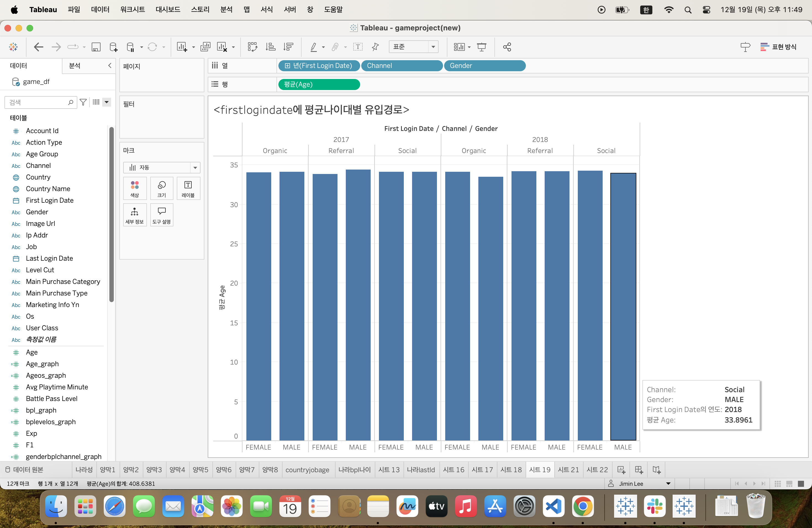
Task: Click the field 검색 search box
Action: pyautogui.click(x=38, y=102)
